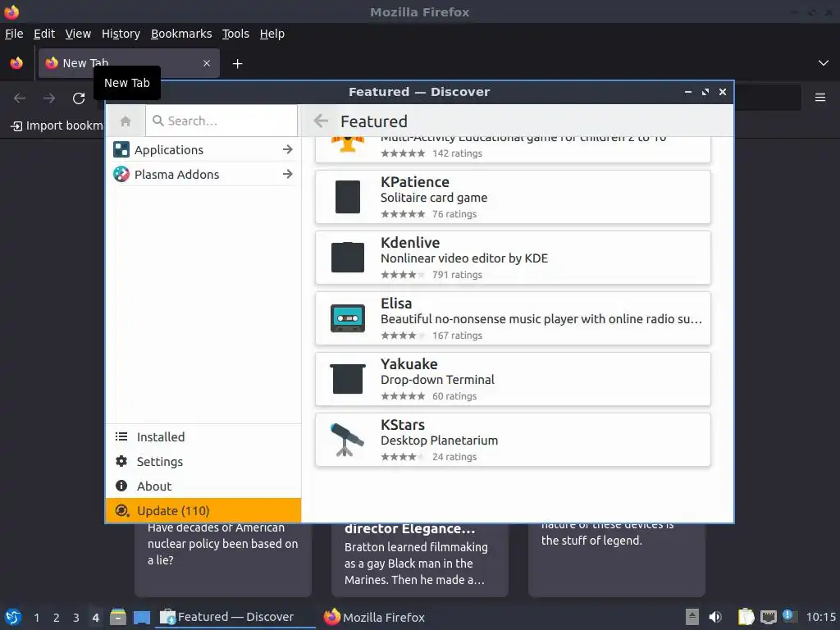
Task: Click the Firefox reload page icon
Action: click(x=79, y=98)
